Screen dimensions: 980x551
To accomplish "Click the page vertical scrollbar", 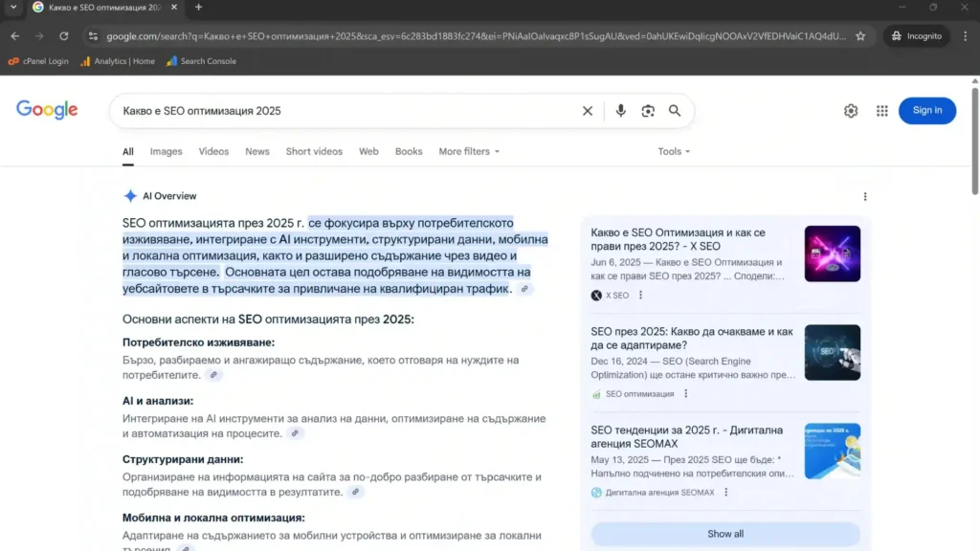I will (x=974, y=142).
